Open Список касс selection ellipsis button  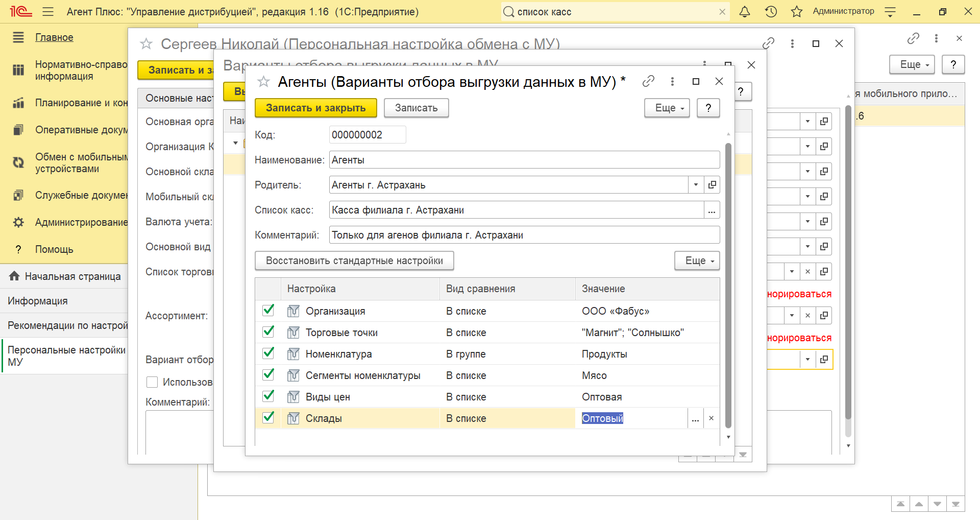coord(712,210)
